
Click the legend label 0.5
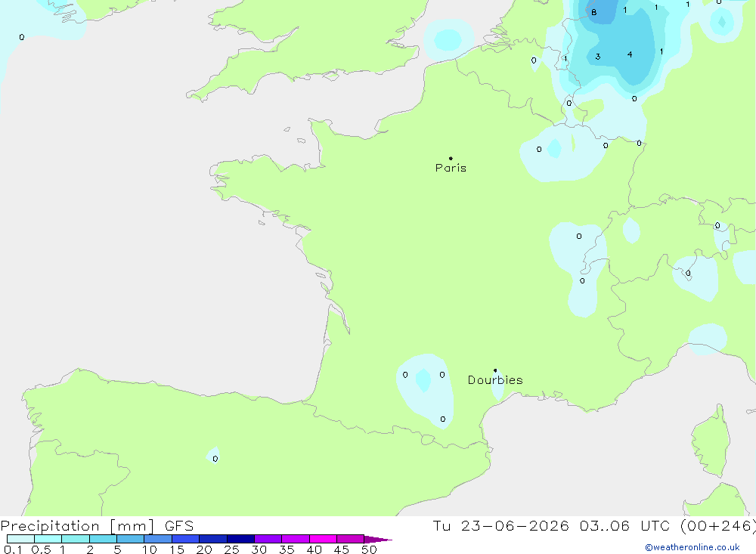coord(41,549)
